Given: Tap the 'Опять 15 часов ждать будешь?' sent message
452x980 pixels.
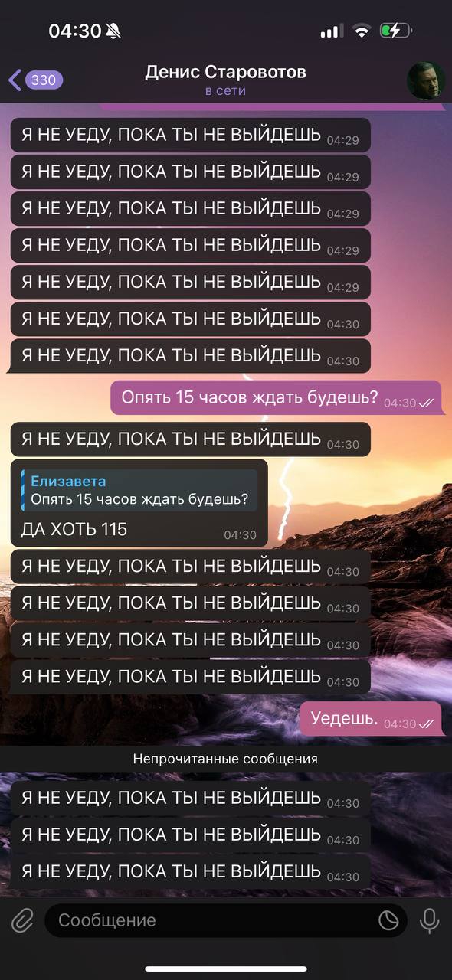Looking at the screenshot, I should pyautogui.click(x=277, y=398).
